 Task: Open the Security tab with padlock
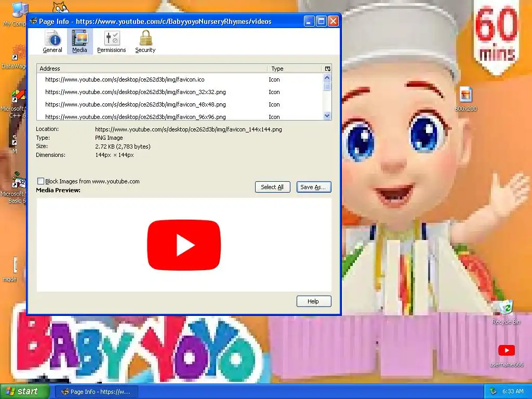click(145, 42)
